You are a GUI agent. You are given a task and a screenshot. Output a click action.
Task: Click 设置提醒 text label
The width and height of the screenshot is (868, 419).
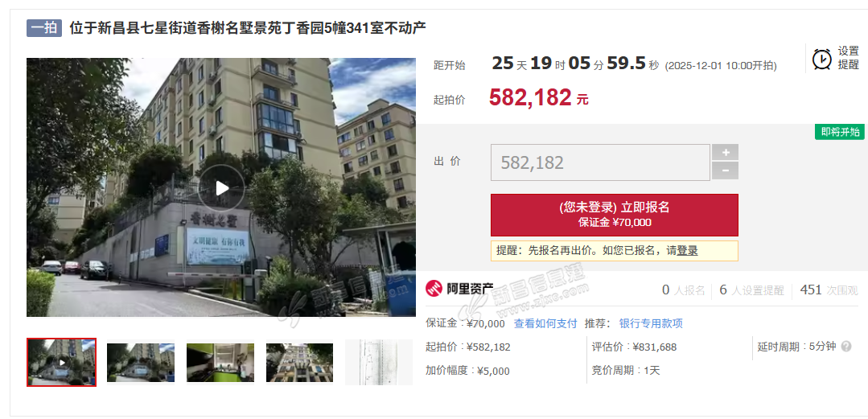click(848, 58)
